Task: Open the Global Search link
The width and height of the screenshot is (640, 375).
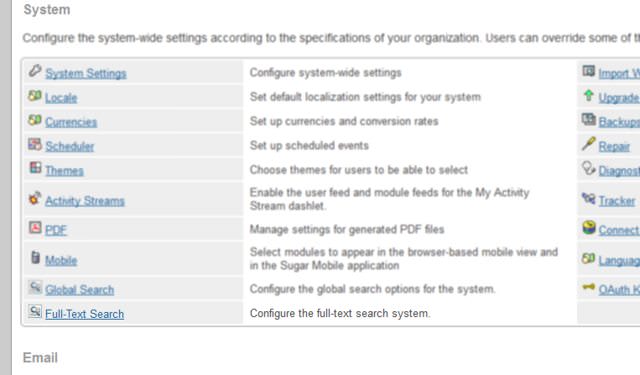Action: click(x=80, y=290)
